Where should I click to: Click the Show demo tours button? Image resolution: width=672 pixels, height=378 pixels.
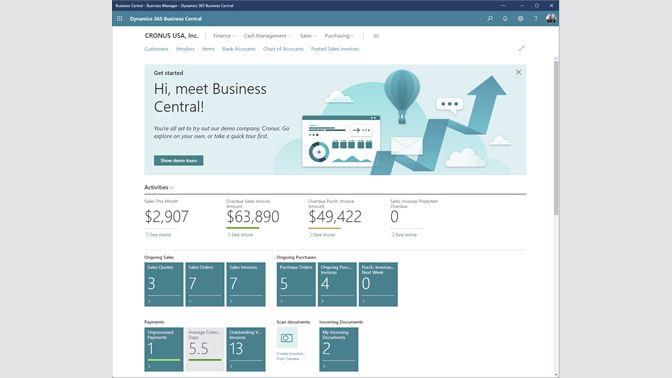(179, 160)
